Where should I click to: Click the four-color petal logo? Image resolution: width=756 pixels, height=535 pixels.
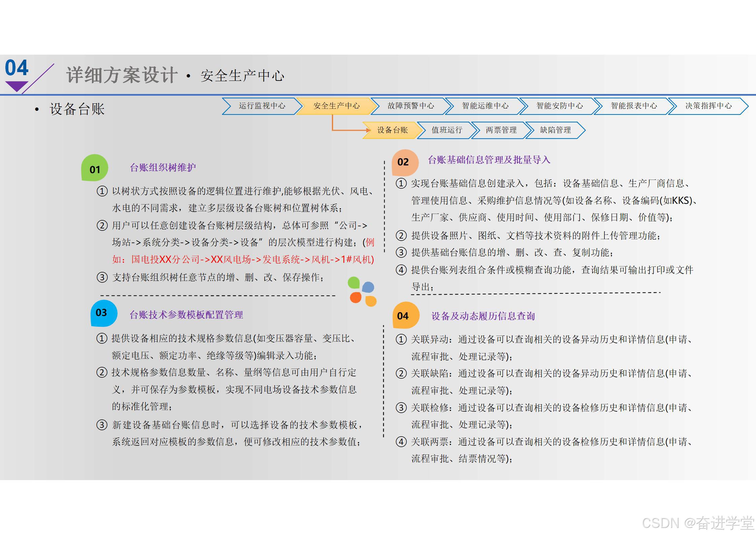[362, 291]
